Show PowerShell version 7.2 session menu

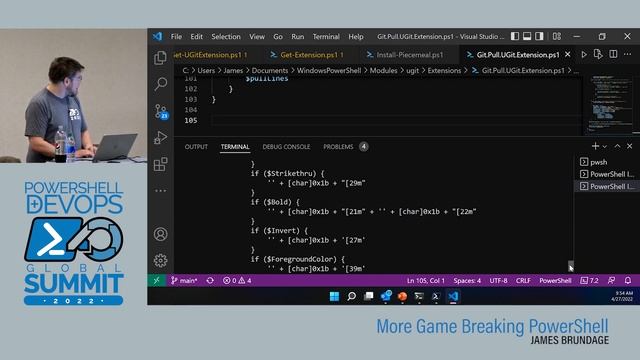coord(589,280)
